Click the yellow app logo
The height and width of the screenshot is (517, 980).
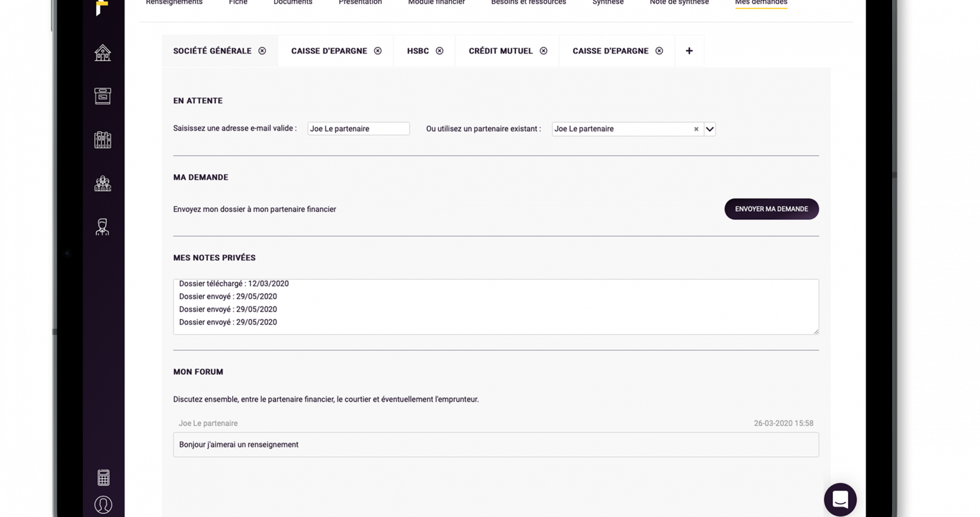[x=102, y=7]
